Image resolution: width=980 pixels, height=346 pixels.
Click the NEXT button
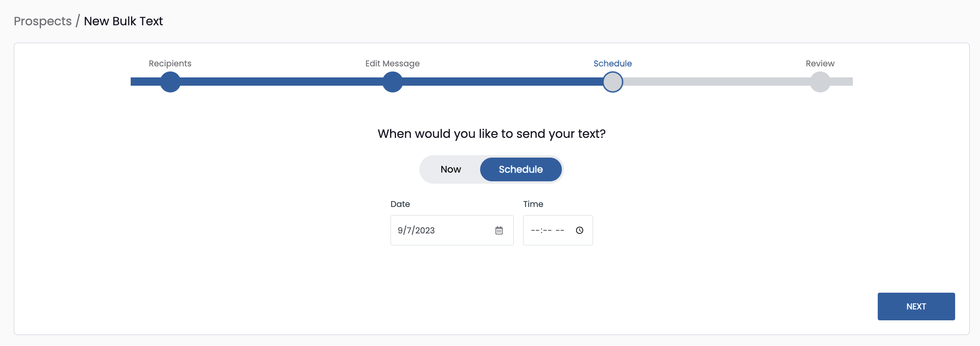(x=916, y=307)
